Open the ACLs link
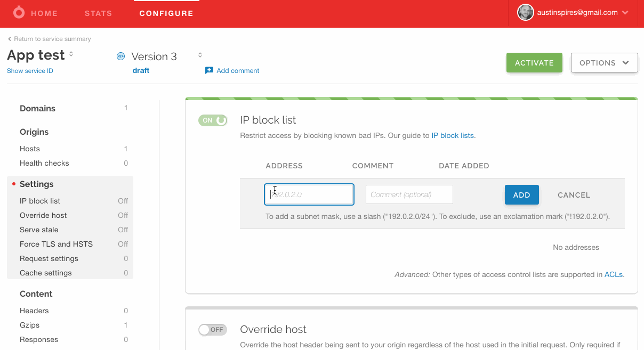This screenshot has height=350, width=644. (x=613, y=275)
